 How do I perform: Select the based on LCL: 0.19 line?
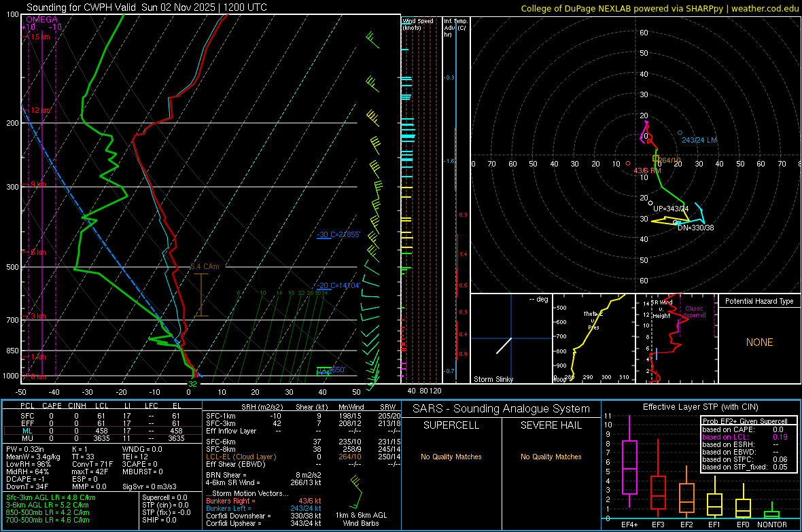click(745, 437)
